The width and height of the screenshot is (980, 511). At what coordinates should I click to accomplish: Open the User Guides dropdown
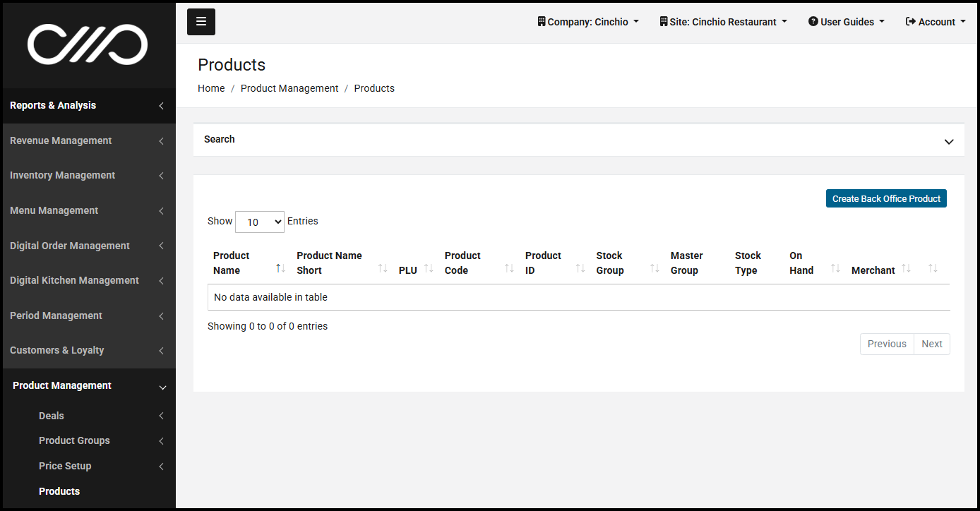[846, 22]
